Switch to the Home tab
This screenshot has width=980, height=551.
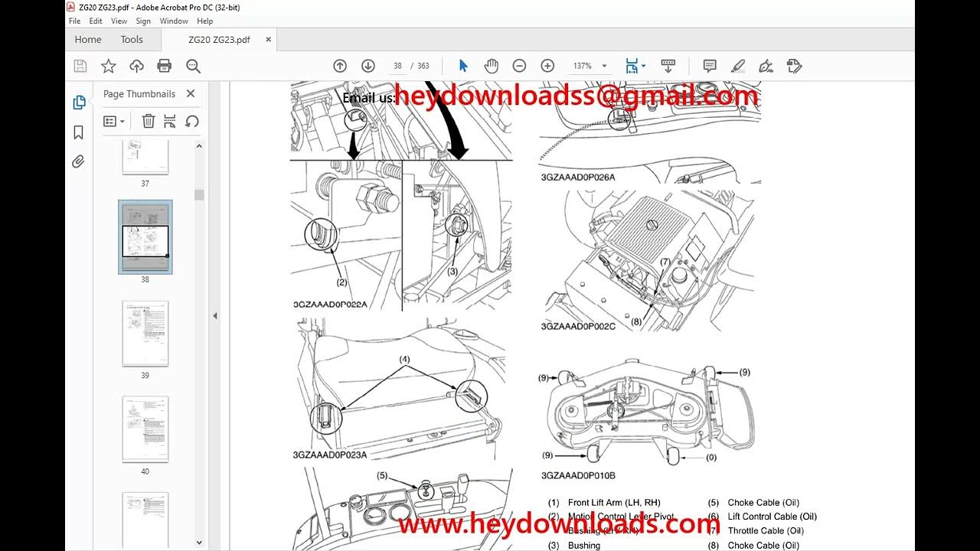88,40
